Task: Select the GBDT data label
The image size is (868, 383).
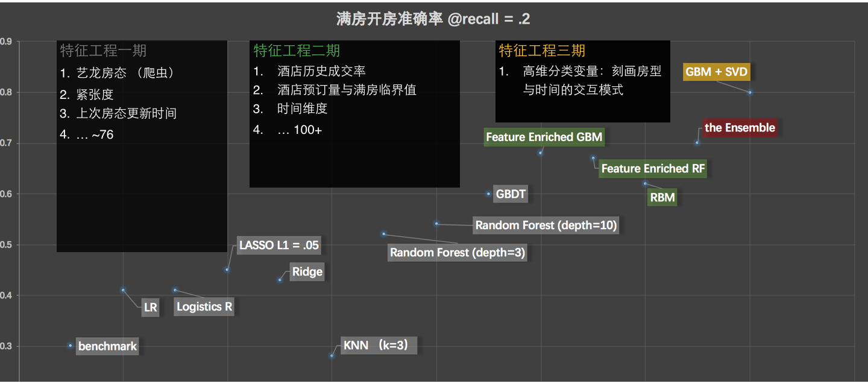Action: point(511,194)
